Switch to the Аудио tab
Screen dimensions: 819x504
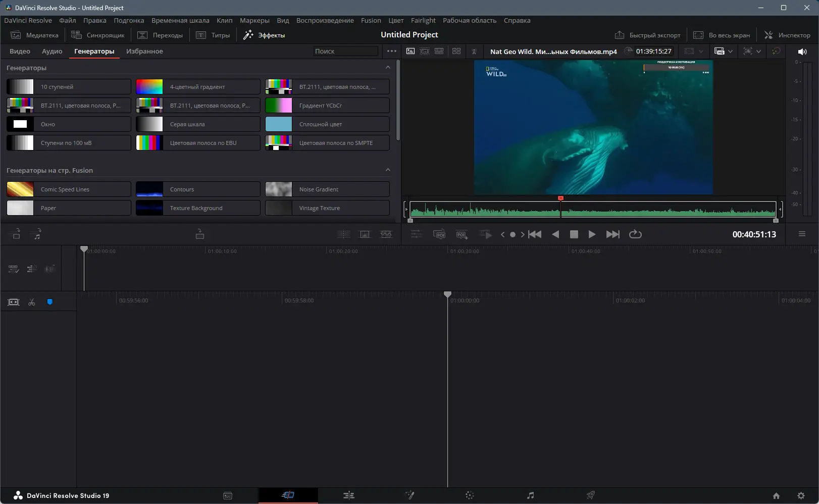[52, 51]
